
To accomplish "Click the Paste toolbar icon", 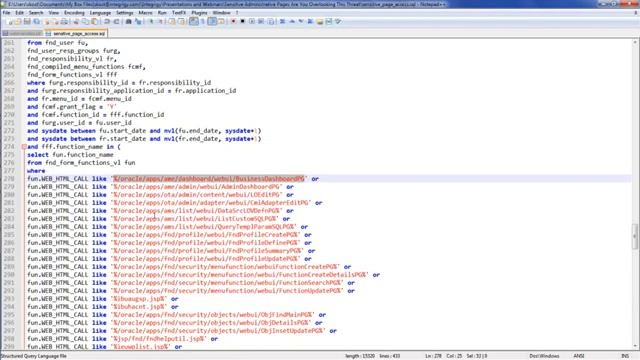I will (x=94, y=21).
